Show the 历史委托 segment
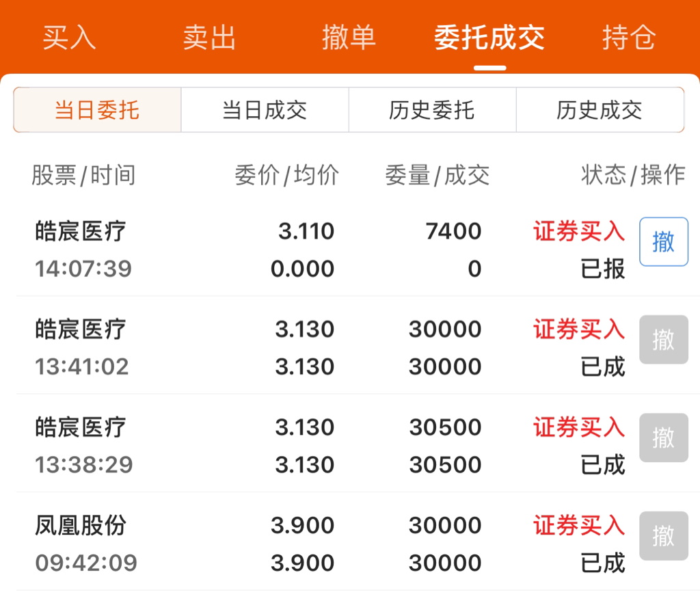The image size is (700, 601). coord(432,110)
